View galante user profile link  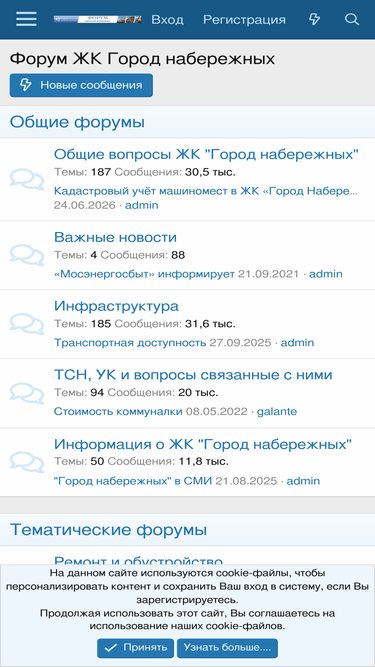tap(277, 411)
